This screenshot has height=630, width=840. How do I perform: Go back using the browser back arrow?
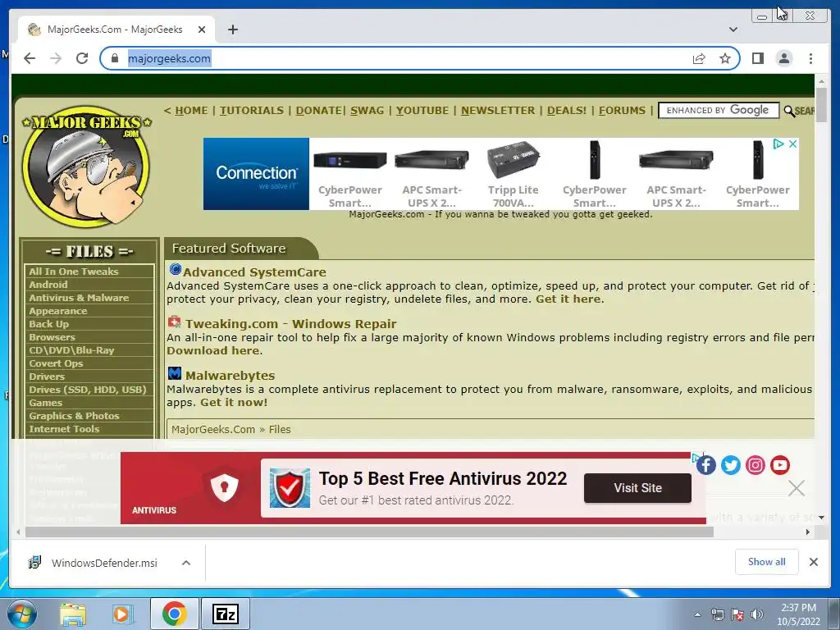point(30,58)
